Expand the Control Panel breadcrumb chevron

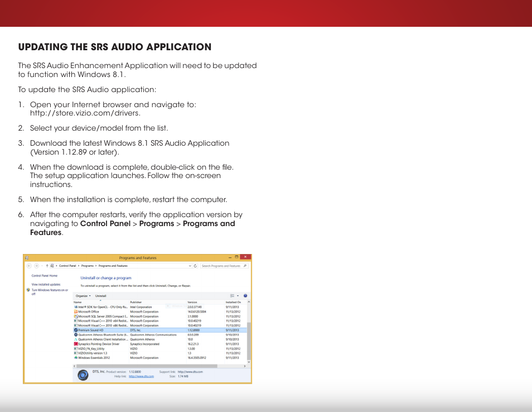[x=79, y=266]
